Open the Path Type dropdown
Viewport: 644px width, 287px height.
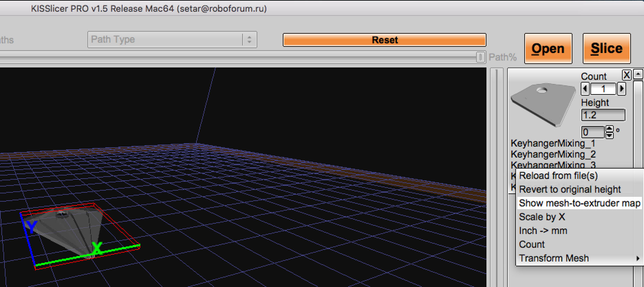172,40
